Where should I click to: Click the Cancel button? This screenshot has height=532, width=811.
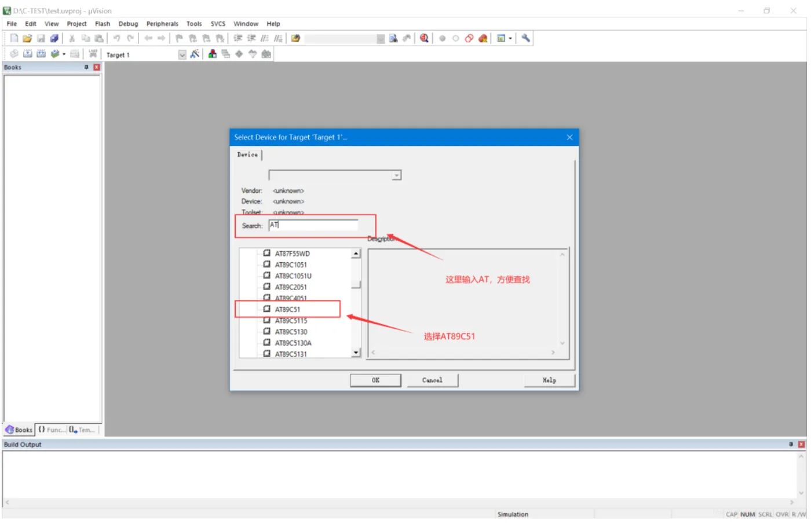click(432, 380)
